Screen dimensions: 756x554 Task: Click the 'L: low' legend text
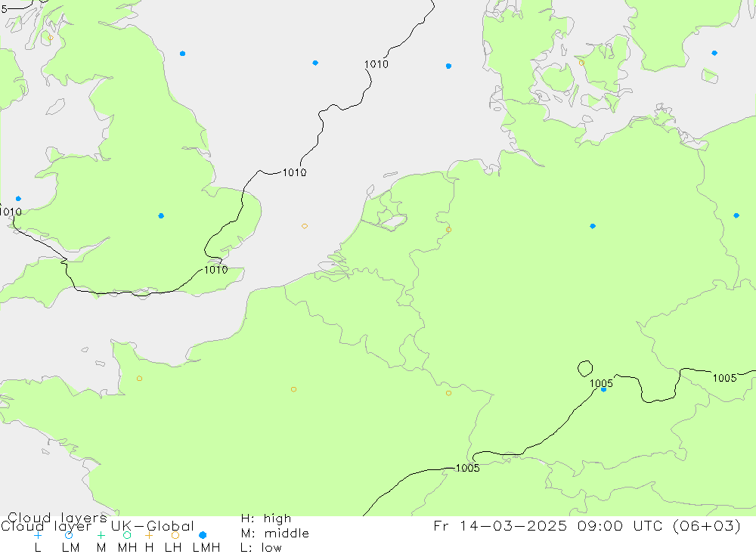261,548
